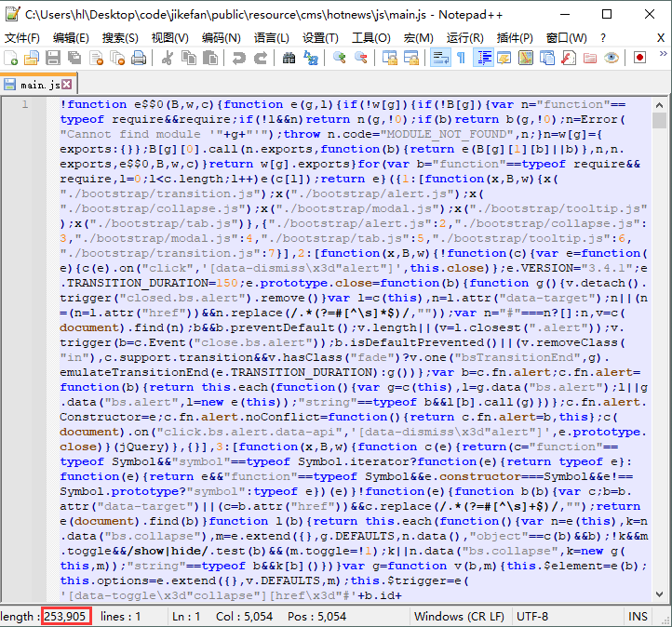Open Folder as Workspace icon
Viewport: 672px width, 627px height.
pyautogui.click(x=590, y=58)
